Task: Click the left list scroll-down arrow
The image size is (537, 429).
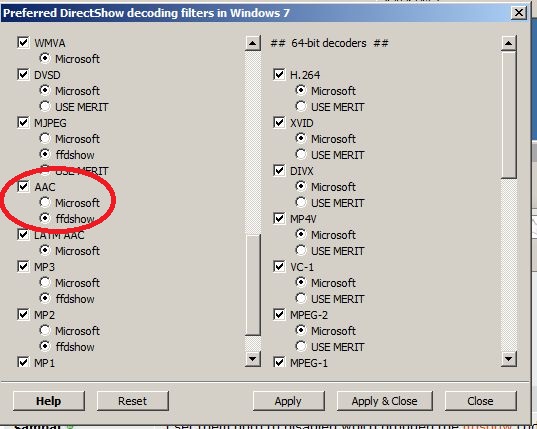Action: point(253,359)
